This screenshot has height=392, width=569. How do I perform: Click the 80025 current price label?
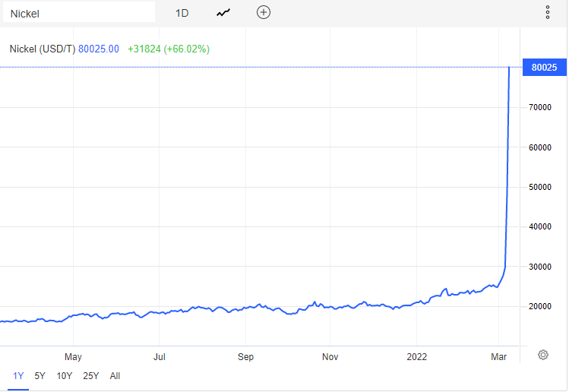click(x=544, y=67)
